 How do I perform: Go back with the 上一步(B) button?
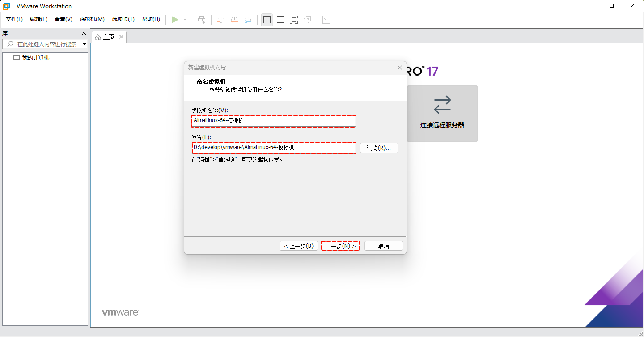tap(298, 245)
